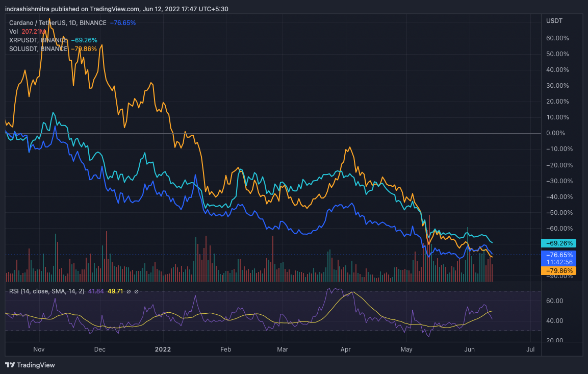The height and width of the screenshot is (374, 588).
Task: Click the second ∅ symbol in RSI legend
Action: point(136,291)
